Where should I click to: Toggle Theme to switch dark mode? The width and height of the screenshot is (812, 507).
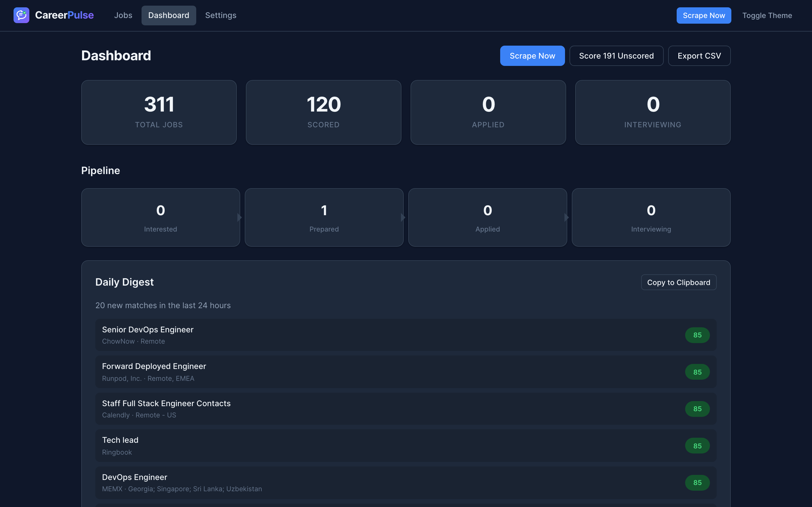(x=767, y=15)
